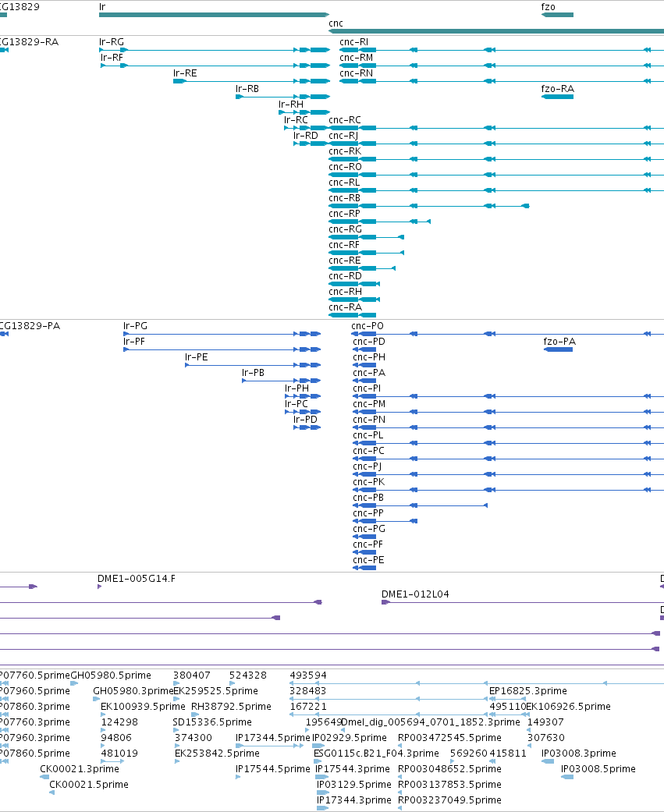Click the cnc-RJ transcript label
The height and width of the screenshot is (812, 664).
(x=343, y=135)
